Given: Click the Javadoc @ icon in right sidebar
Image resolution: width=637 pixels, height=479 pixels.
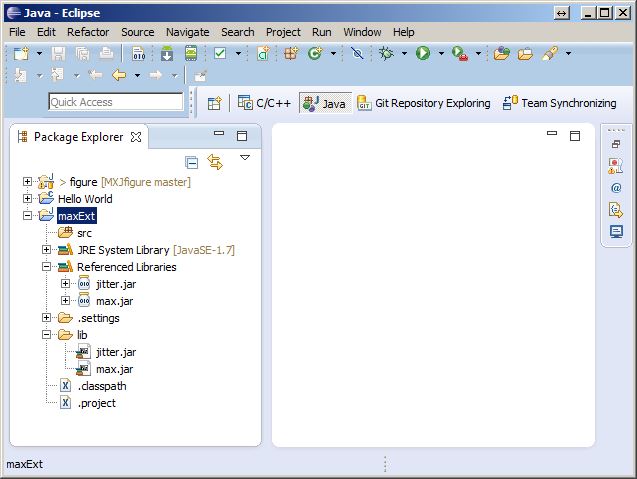Looking at the screenshot, I should coord(616,187).
